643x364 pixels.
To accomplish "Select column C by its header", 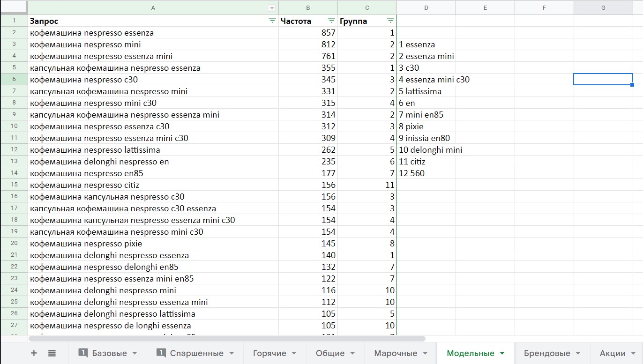I will 367,7.
